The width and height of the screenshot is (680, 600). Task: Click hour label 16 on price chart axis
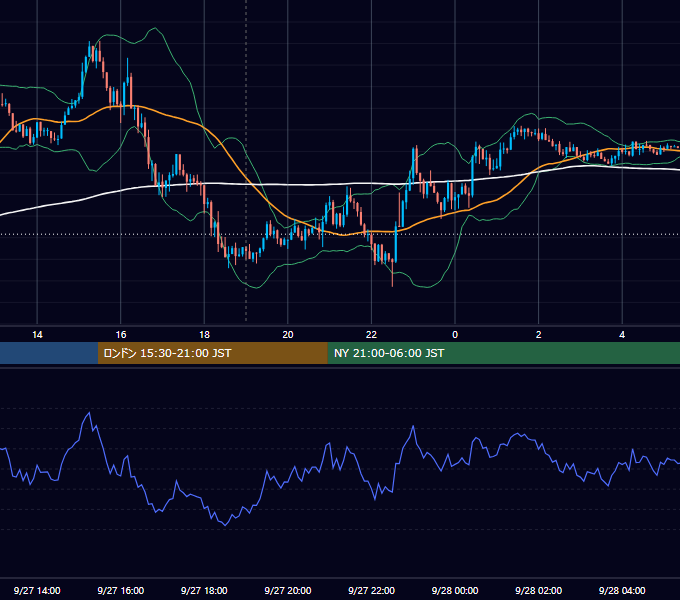pos(121,335)
